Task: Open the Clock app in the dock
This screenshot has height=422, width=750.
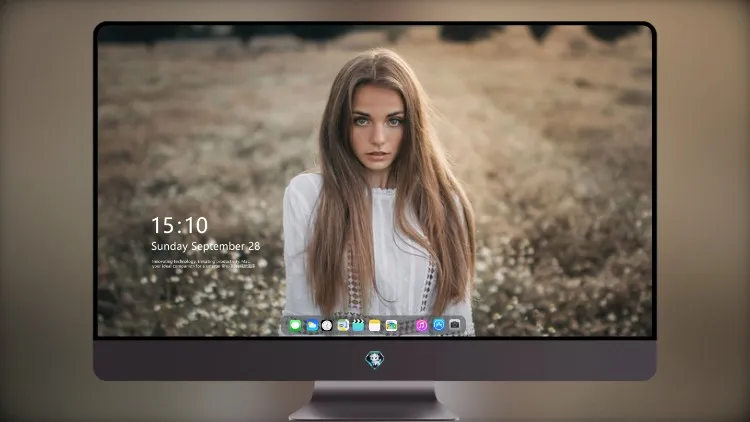Action: pos(327,325)
